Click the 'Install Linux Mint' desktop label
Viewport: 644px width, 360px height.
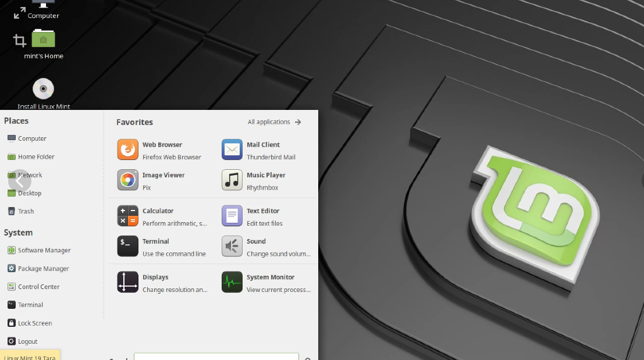click(x=44, y=106)
